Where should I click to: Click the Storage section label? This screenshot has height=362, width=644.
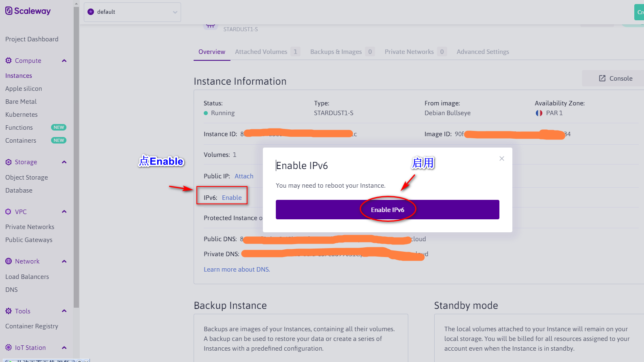(x=26, y=162)
